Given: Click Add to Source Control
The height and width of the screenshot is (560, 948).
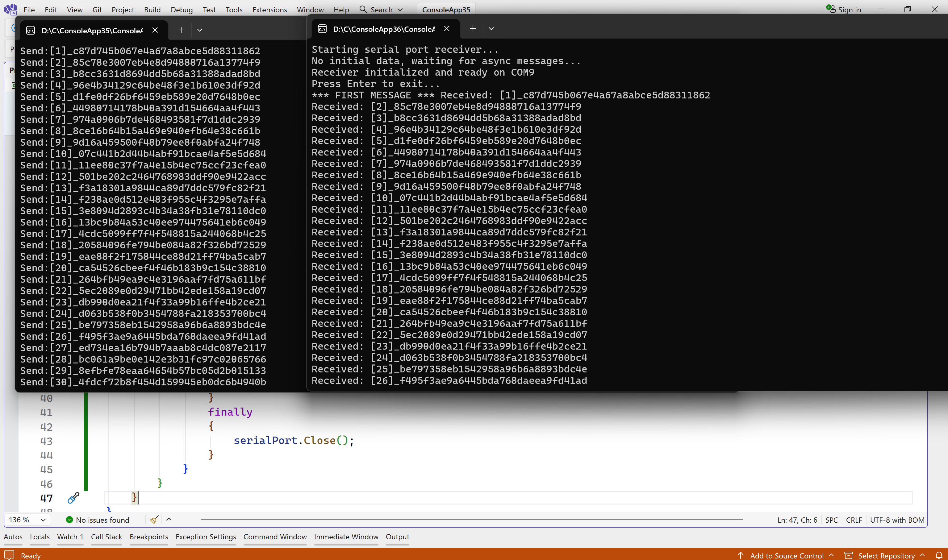Looking at the screenshot, I should point(787,555).
